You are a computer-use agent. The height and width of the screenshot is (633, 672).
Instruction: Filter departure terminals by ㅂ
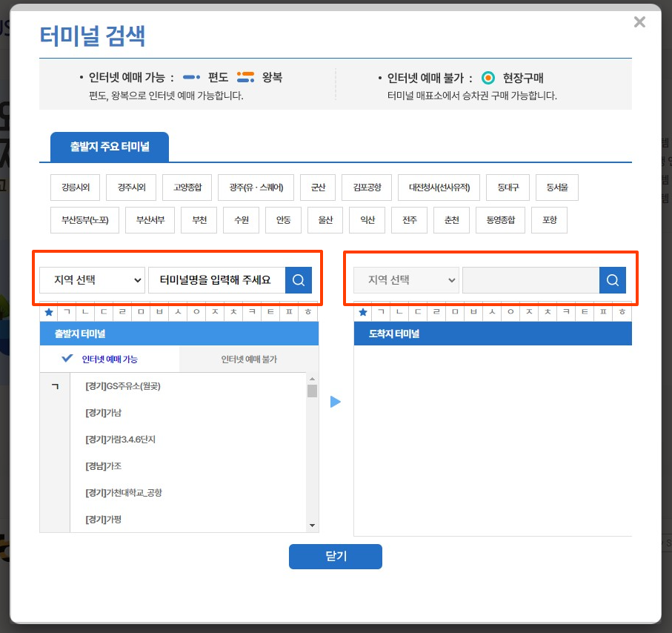point(159,312)
